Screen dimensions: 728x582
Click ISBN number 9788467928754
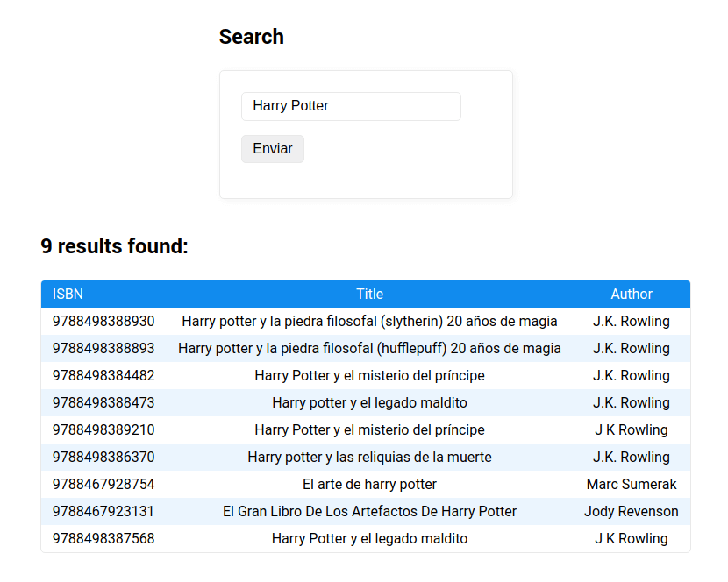(103, 484)
